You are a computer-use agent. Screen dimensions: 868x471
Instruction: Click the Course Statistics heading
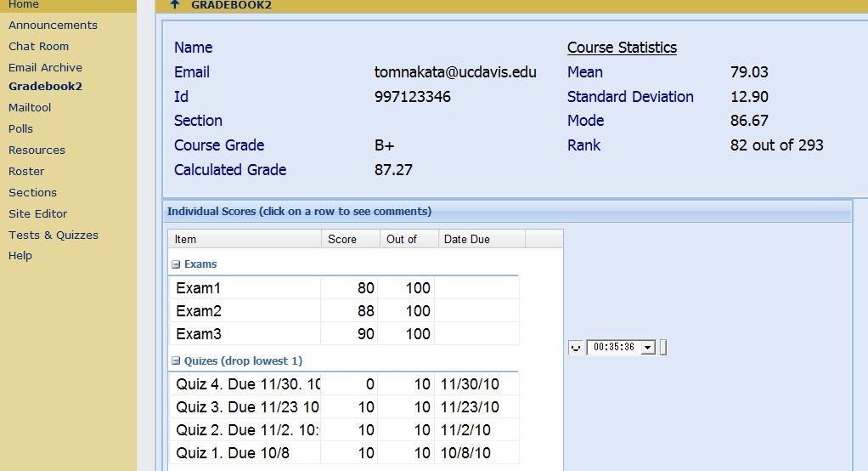(622, 48)
